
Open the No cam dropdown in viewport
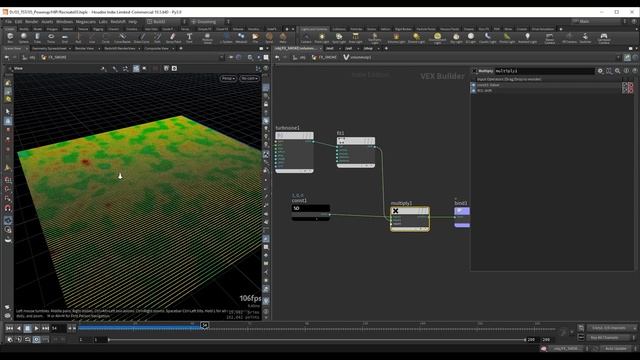[249, 78]
